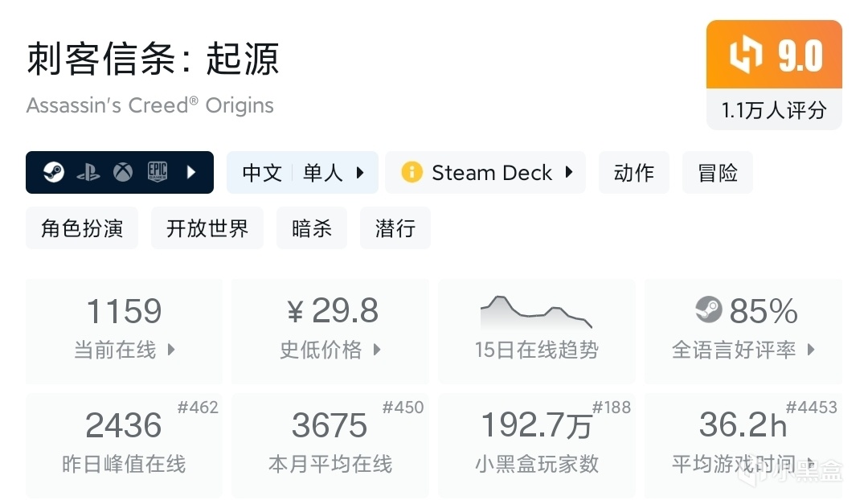
Task: Click the Steam logo beside 85% rating
Action: click(708, 310)
